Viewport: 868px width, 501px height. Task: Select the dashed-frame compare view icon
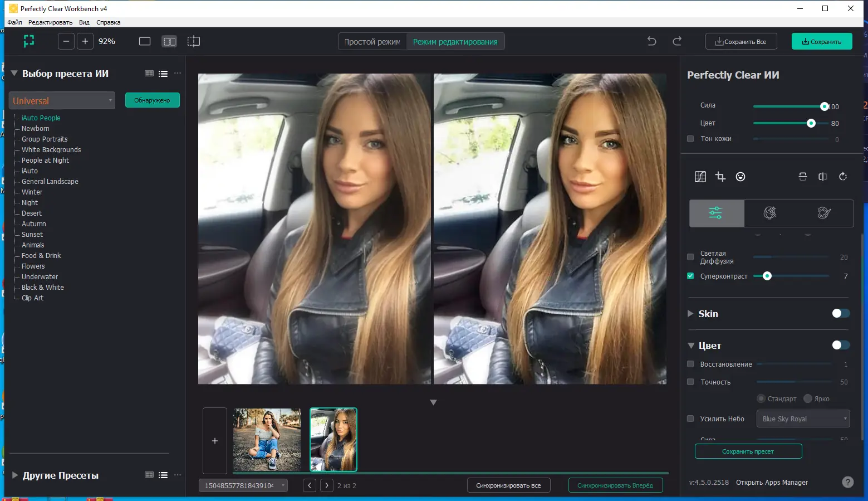193,41
